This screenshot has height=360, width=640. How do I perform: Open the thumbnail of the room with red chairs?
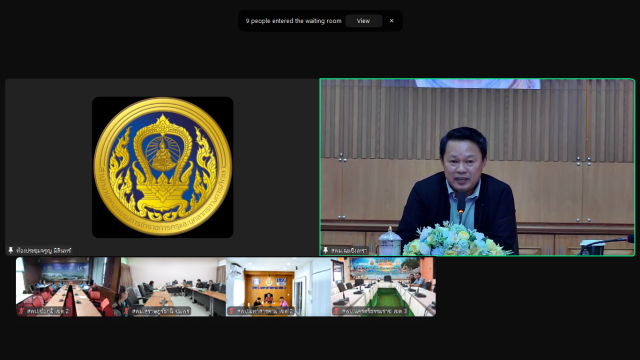[x=68, y=287]
